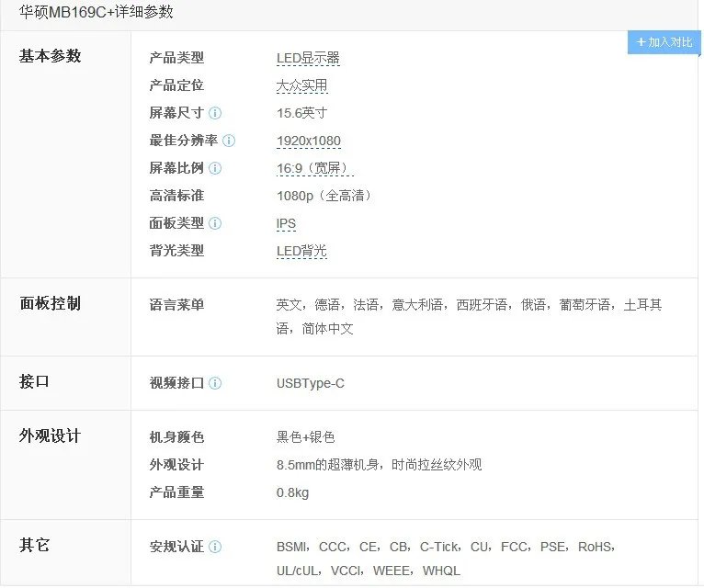Select the 8.5mm的超薄机身 design description

point(379,465)
